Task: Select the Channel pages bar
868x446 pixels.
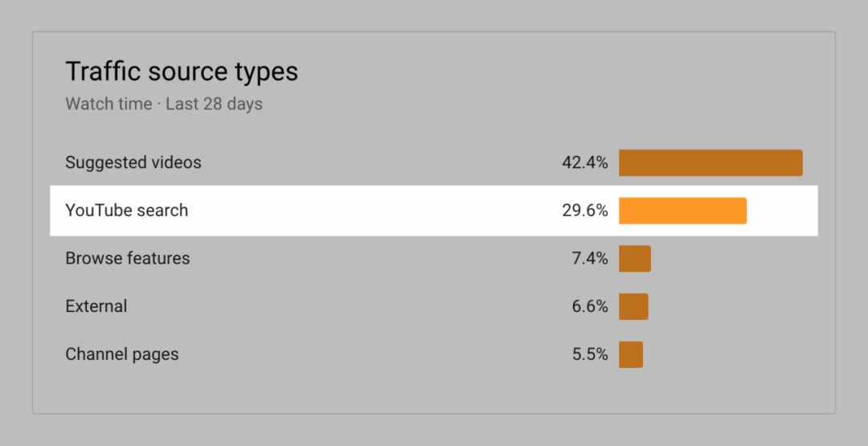Action: pyautogui.click(x=631, y=354)
